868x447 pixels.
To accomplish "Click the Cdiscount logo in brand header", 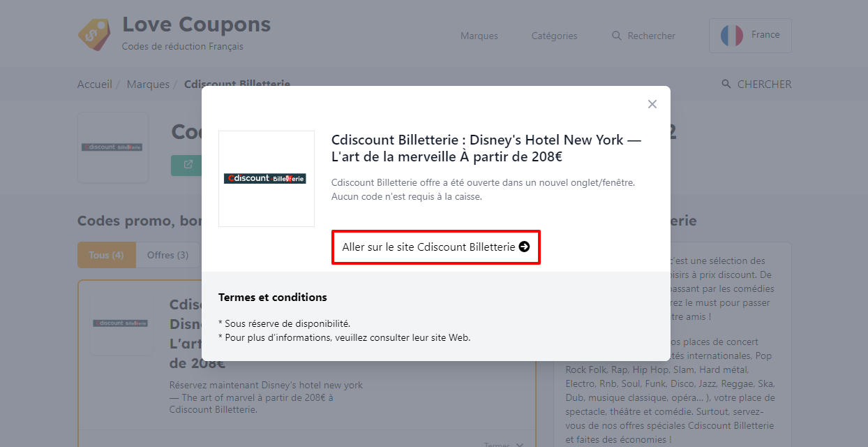I will (x=112, y=147).
